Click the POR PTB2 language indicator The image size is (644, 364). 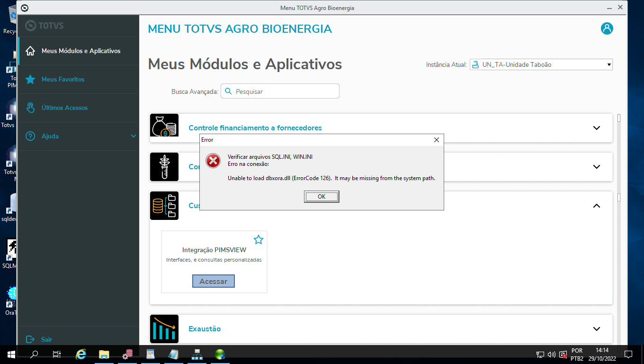(x=577, y=355)
